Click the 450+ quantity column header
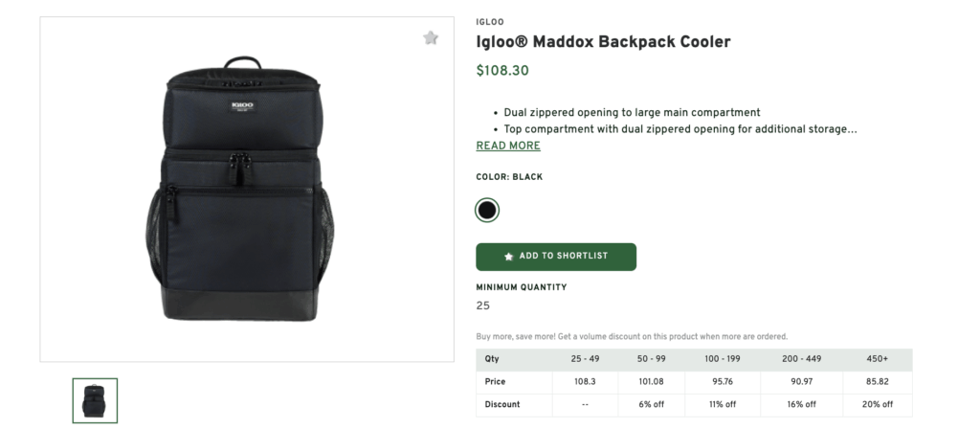This screenshot has height=429, width=980. (878, 359)
